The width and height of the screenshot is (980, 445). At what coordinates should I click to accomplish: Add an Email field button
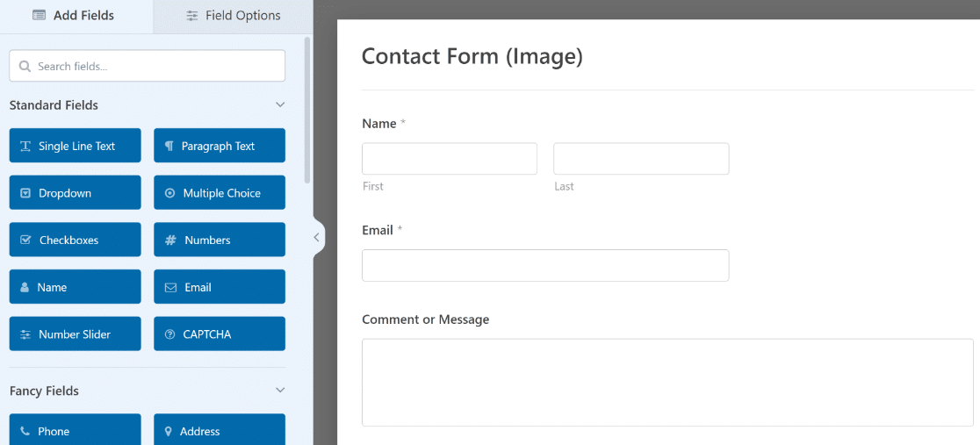220,287
